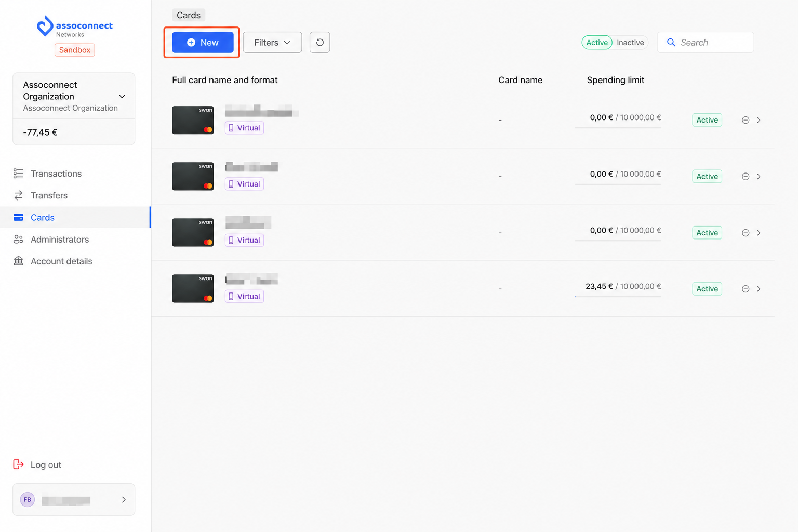Viewport: 798px width, 532px height.
Task: Click the Account details bank icon
Action: tap(19, 261)
